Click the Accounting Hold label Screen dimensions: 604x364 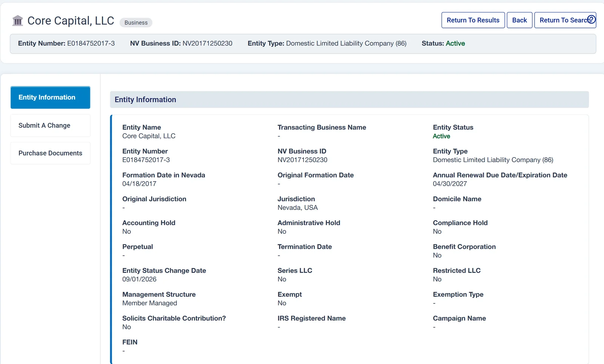click(x=149, y=223)
